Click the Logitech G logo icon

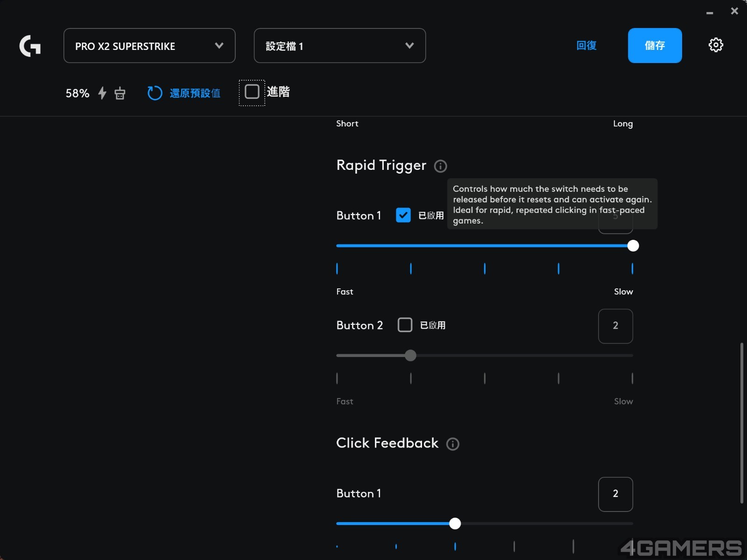point(30,46)
